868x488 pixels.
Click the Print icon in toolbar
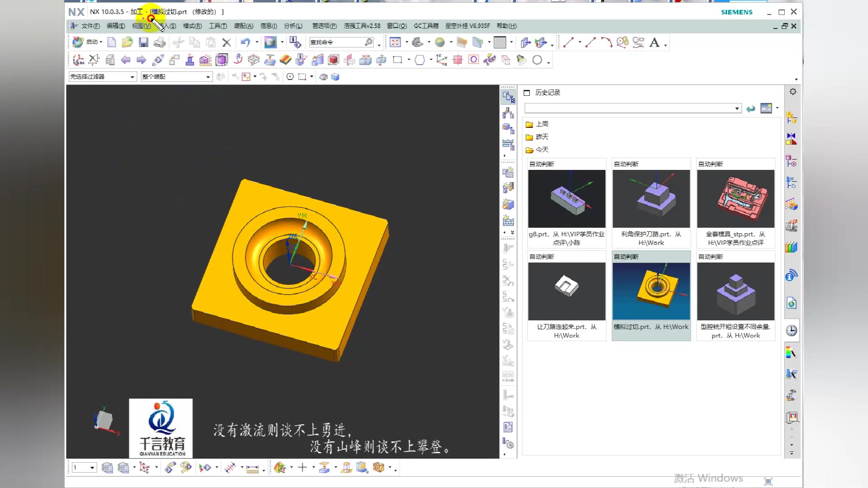click(159, 42)
